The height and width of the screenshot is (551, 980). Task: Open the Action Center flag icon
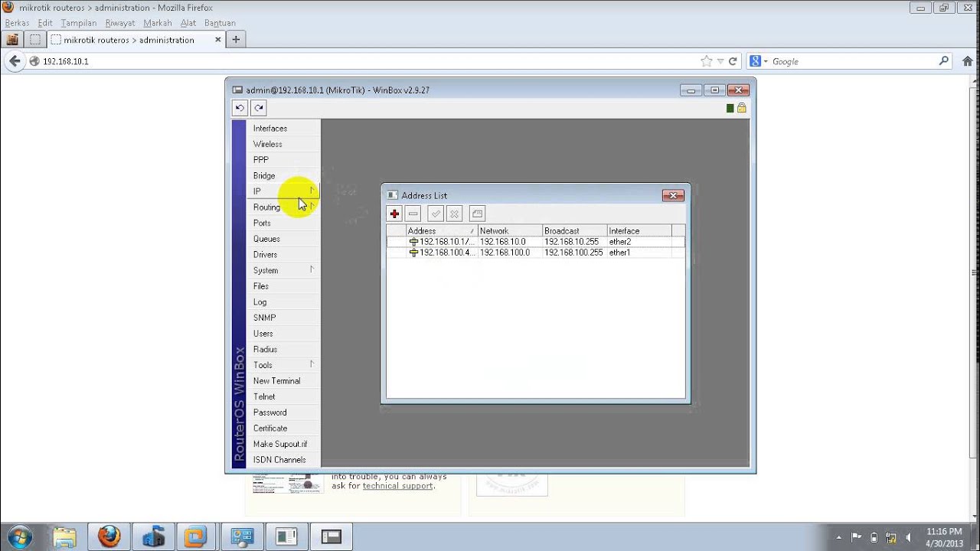click(x=856, y=537)
